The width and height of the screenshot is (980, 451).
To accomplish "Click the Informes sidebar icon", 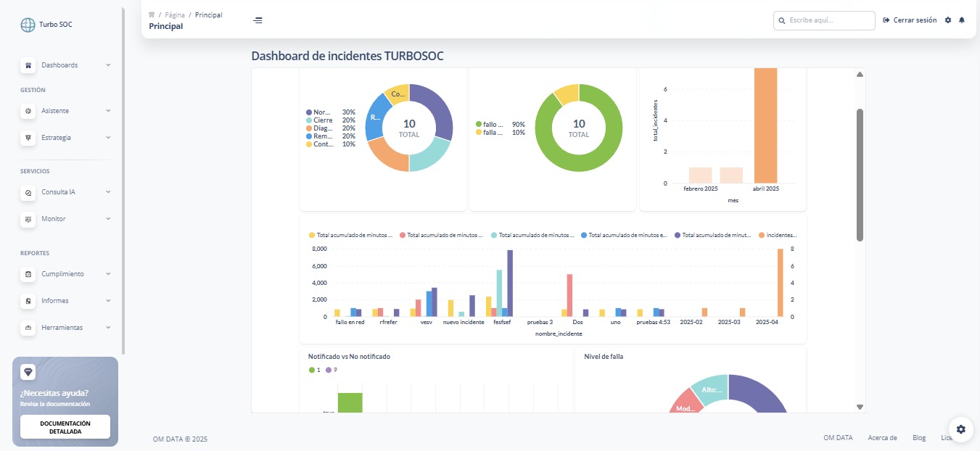I will (x=28, y=301).
